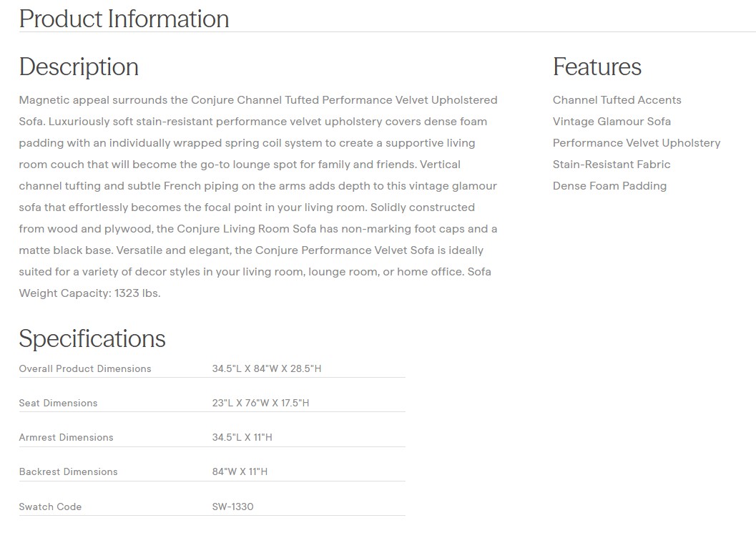The width and height of the screenshot is (756, 533).
Task: Select the Vintage Glamour Sofa feature
Action: pos(612,122)
